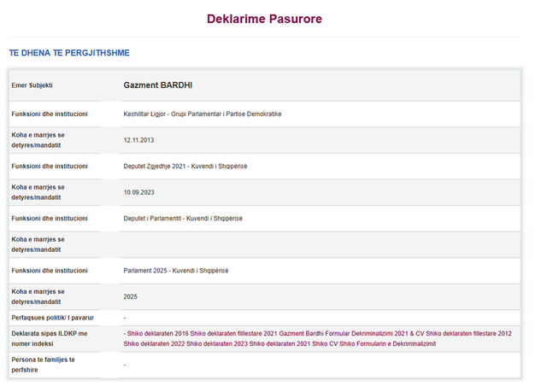Click the Deklarime Pasurore page title
Viewport: 547px width, 392px height.
pyautogui.click(x=264, y=19)
